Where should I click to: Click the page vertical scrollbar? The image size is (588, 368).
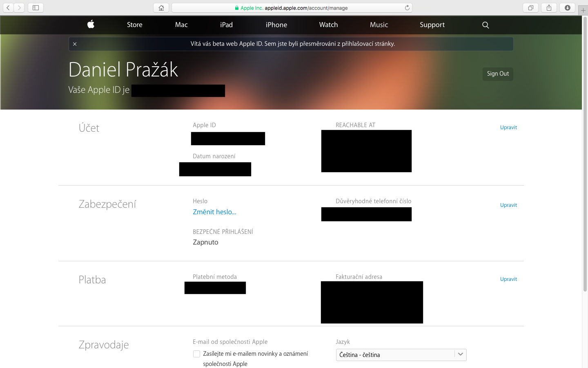(x=585, y=155)
